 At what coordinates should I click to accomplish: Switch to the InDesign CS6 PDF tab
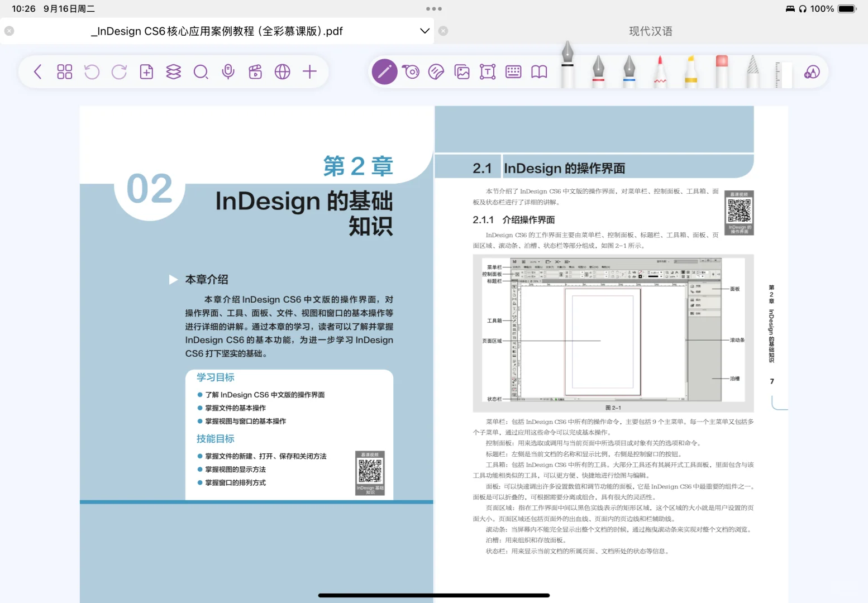217,31
